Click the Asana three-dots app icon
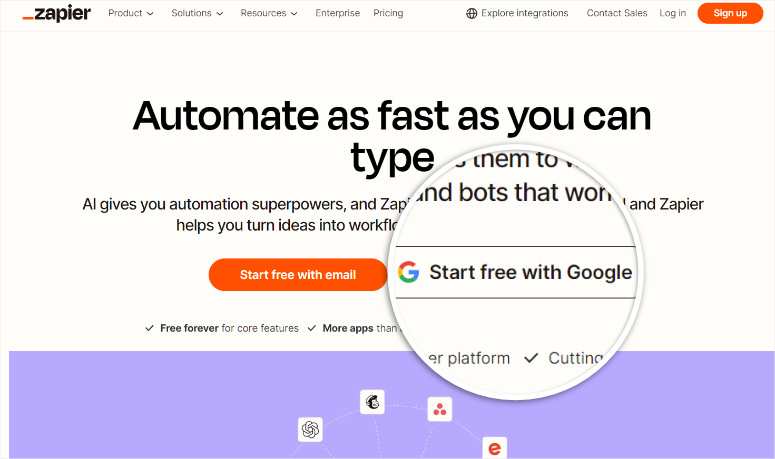Image resolution: width=775 pixels, height=459 pixels. click(x=439, y=409)
